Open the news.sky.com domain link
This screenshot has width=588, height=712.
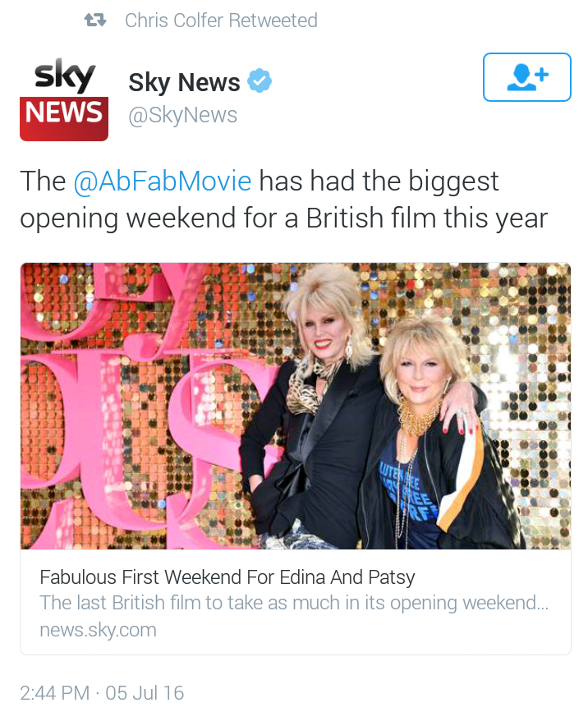pos(98,630)
